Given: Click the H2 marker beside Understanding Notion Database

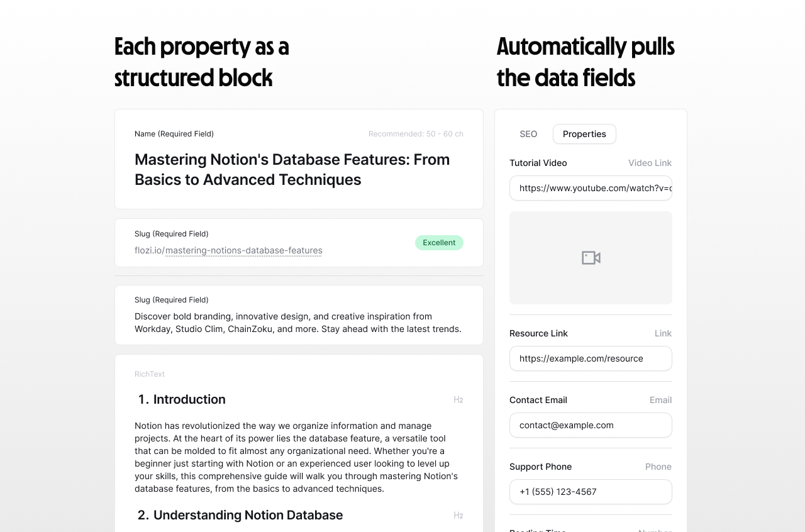Looking at the screenshot, I should click(458, 516).
